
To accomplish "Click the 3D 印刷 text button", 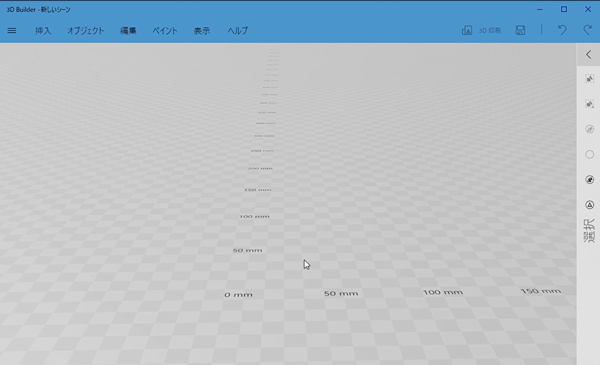I will (x=490, y=31).
